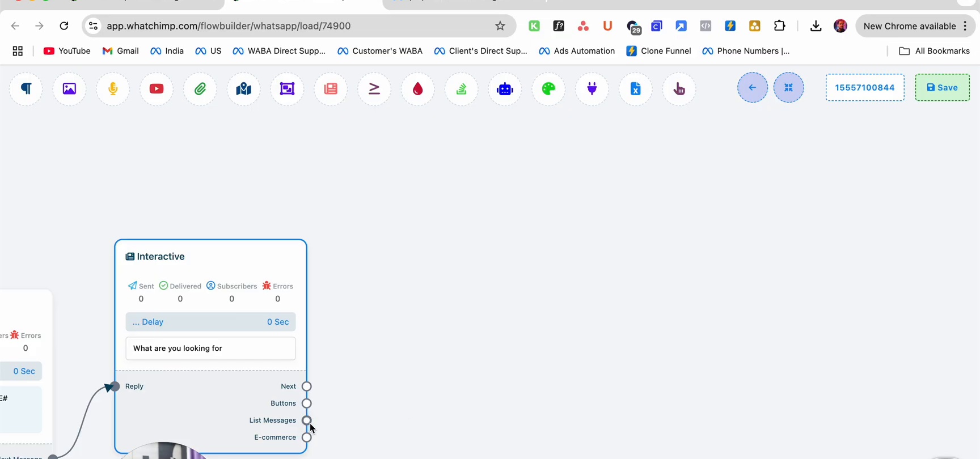Open the Gmail bookmark
Image resolution: width=980 pixels, height=459 pixels.
point(121,51)
